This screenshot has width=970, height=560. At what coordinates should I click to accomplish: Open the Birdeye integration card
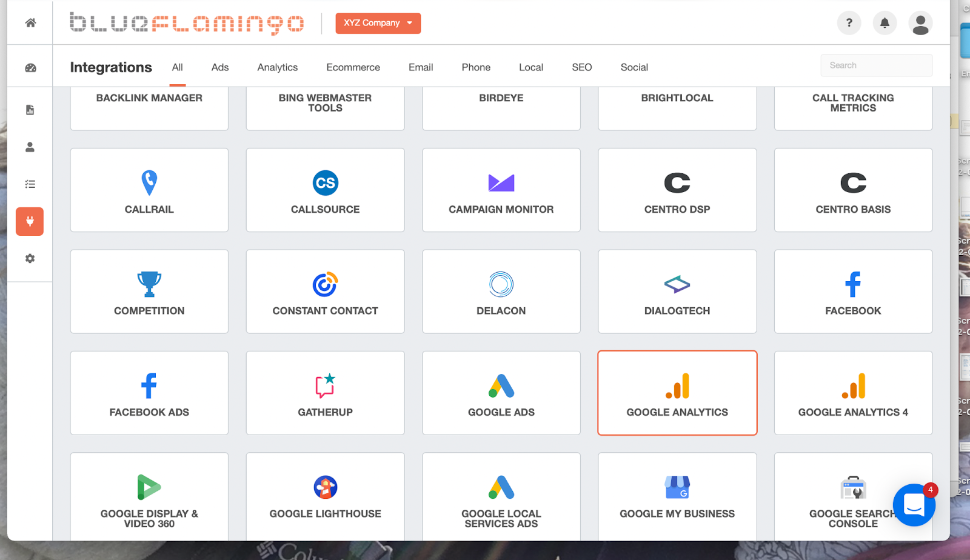point(501,108)
